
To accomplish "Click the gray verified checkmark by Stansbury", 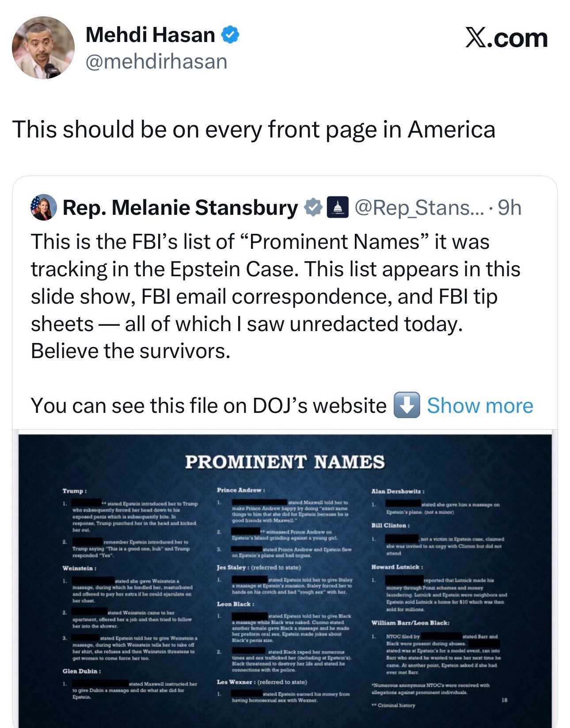I will pos(313,207).
